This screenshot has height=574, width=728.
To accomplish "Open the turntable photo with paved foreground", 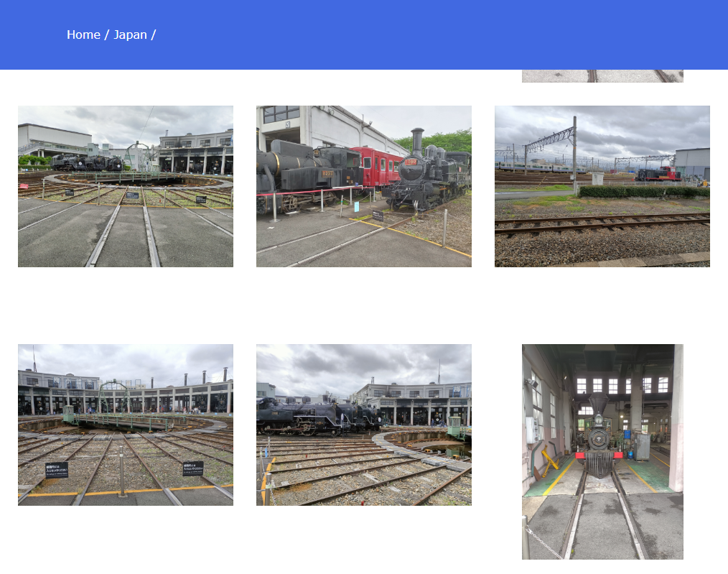I will [x=126, y=186].
